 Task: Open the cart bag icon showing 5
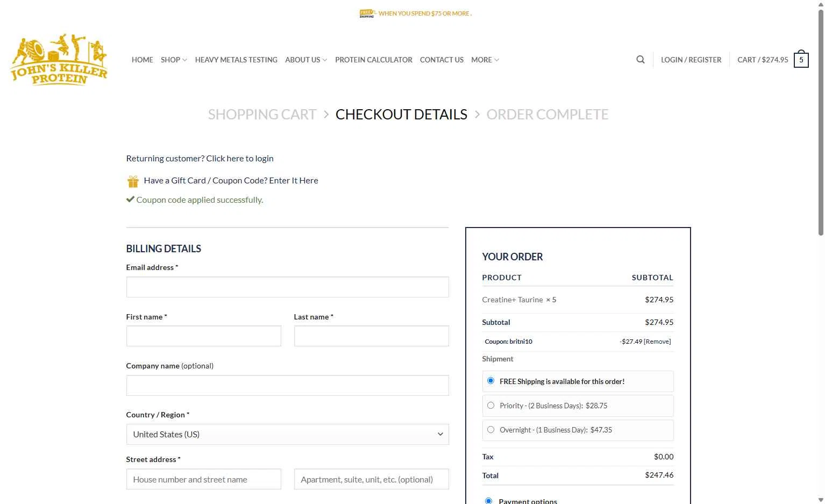pos(801,59)
